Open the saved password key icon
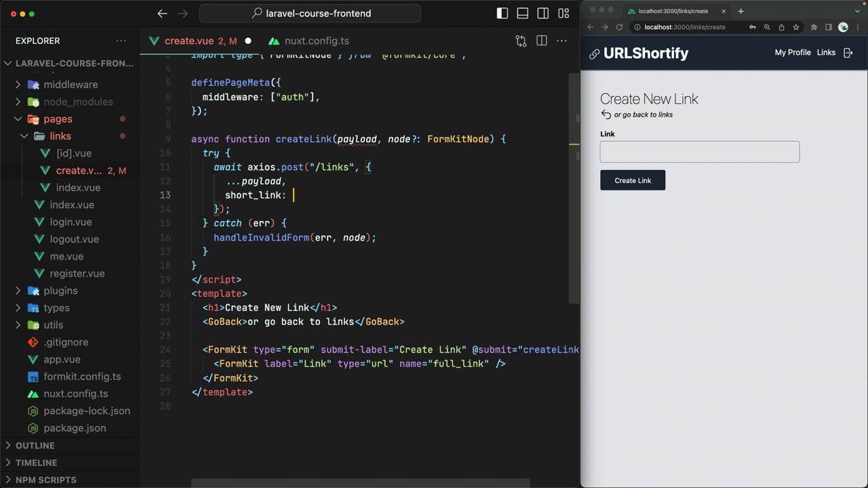Viewport: 868px width, 488px height. tap(753, 27)
